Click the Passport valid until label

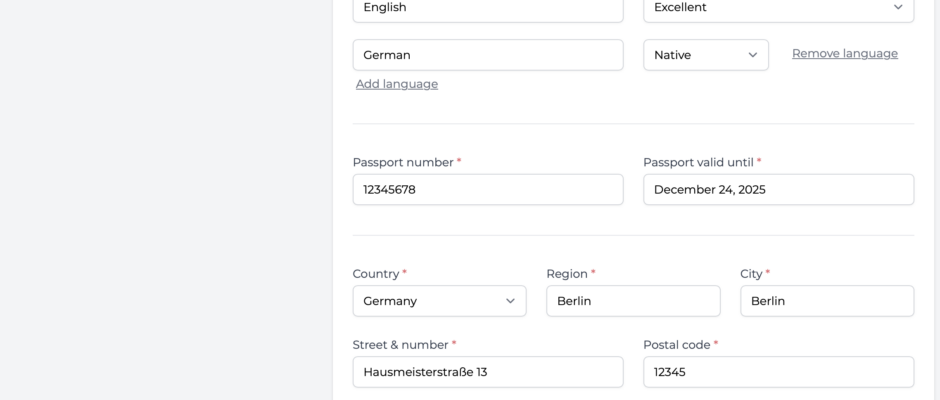tap(698, 163)
